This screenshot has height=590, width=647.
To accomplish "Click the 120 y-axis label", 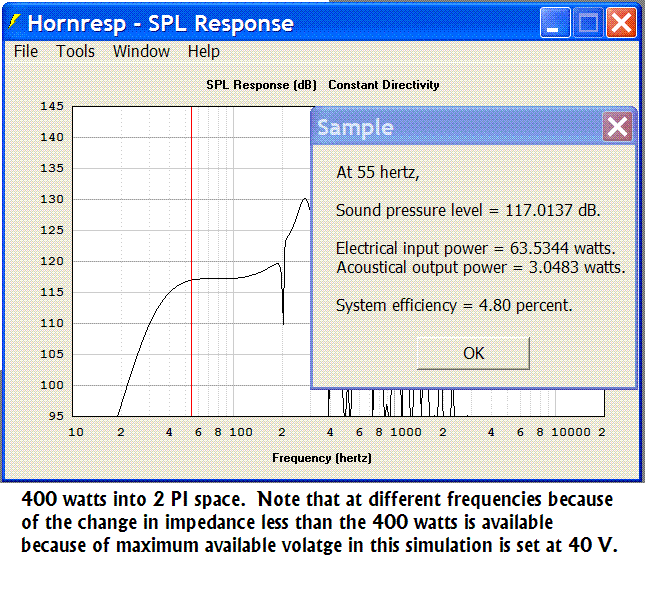I will (x=52, y=261).
